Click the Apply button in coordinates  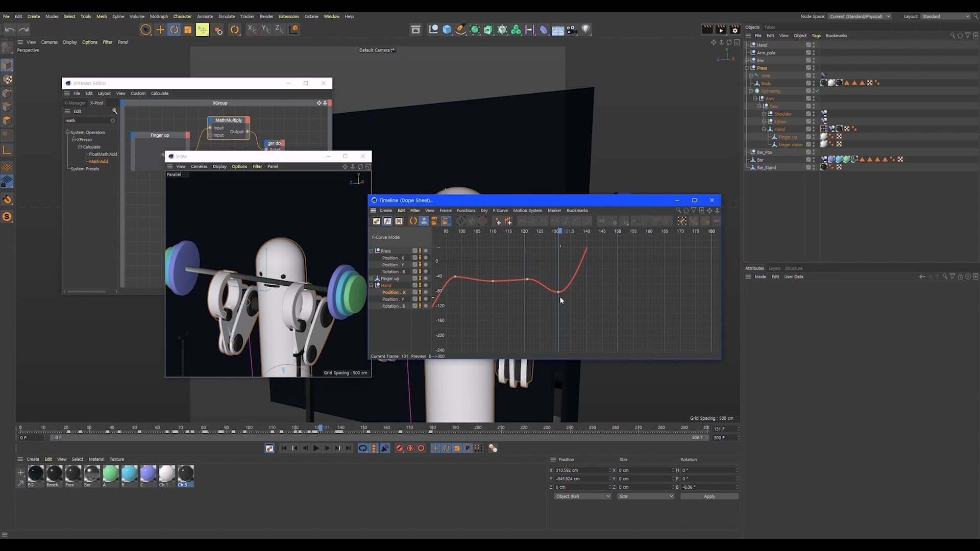coord(709,496)
